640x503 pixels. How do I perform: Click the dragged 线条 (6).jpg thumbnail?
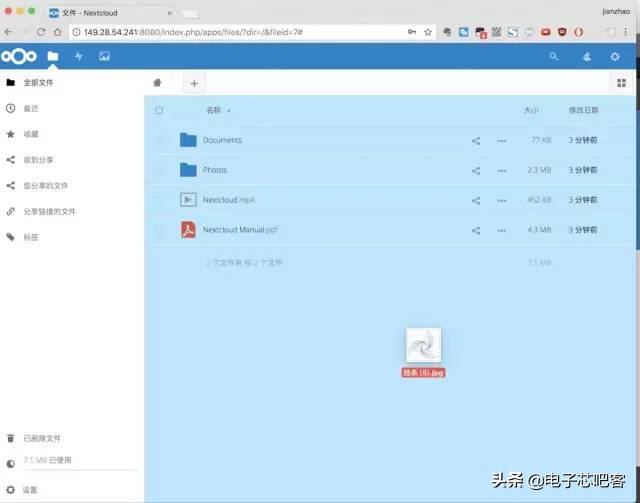coord(423,345)
